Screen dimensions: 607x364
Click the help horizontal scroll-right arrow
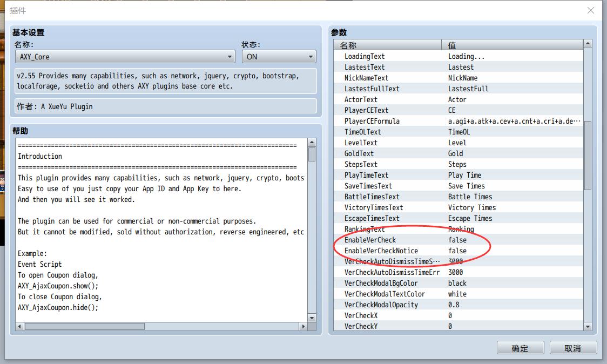(x=303, y=326)
